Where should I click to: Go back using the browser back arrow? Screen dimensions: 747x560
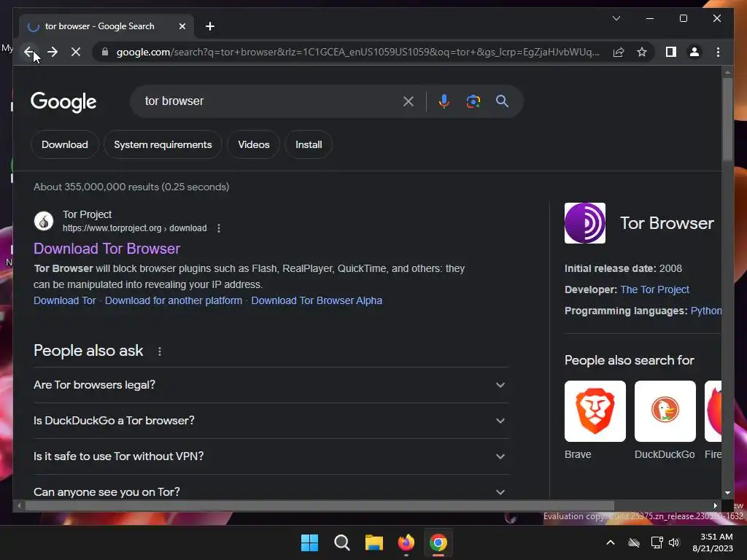point(29,52)
